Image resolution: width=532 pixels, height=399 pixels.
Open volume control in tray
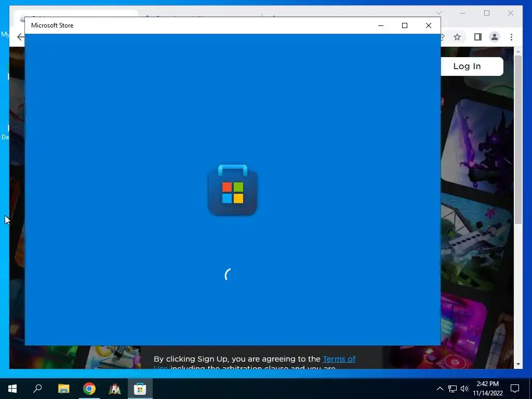464,389
